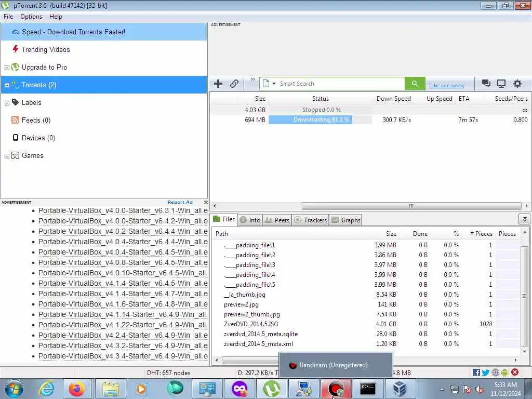Click inside the Smart Search input field
The width and height of the screenshot is (532, 399).
341,84
